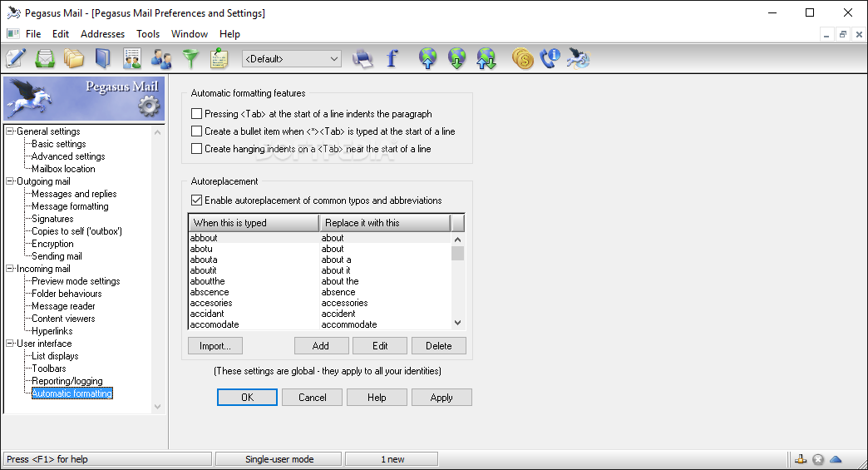
Task: Click the send queued mail globe icon
Action: click(x=428, y=58)
